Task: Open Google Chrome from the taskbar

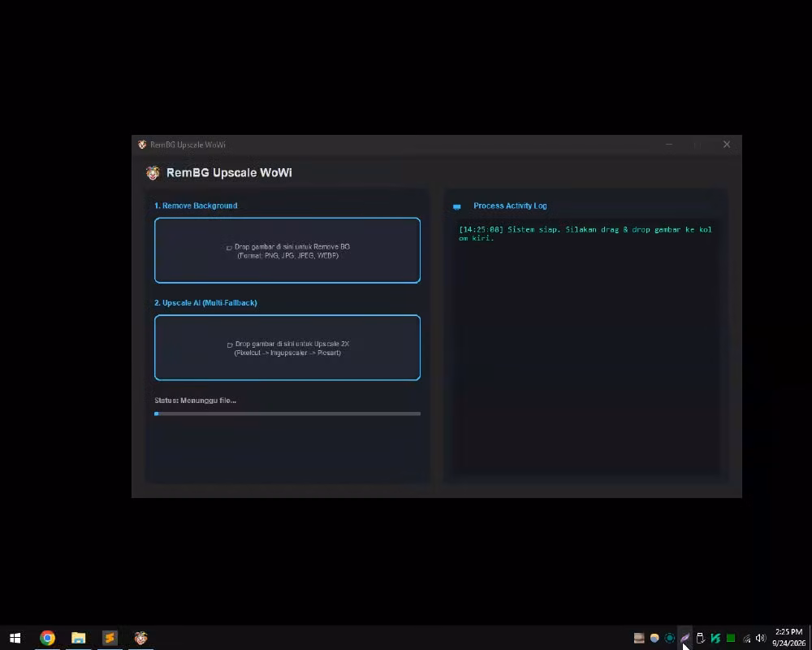Action: tap(47, 638)
